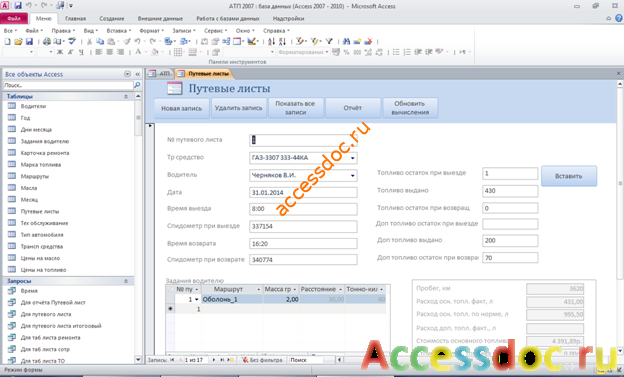The width and height of the screenshot is (624, 377).
Task: Click the Align right icon
Action: [120, 52]
